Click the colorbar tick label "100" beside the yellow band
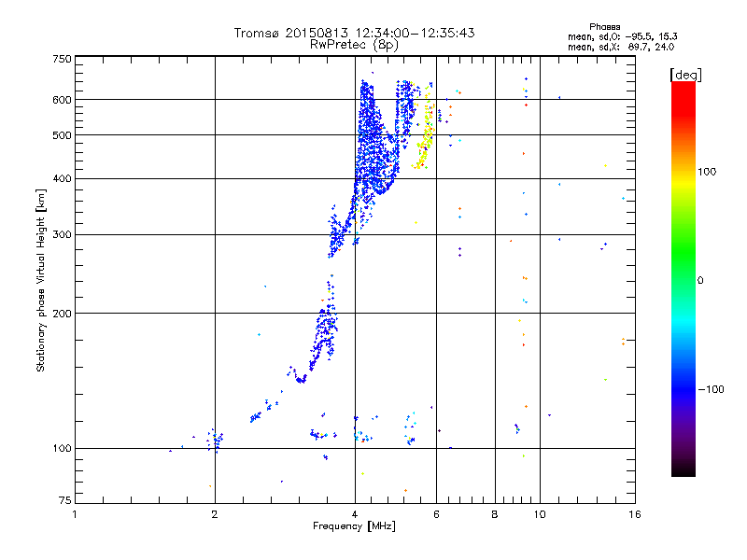This screenshot has width=747, height=560. (x=707, y=172)
